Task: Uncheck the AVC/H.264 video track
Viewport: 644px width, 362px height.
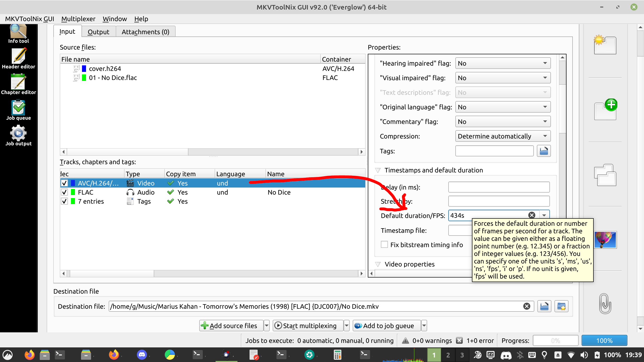Action: pos(64,183)
